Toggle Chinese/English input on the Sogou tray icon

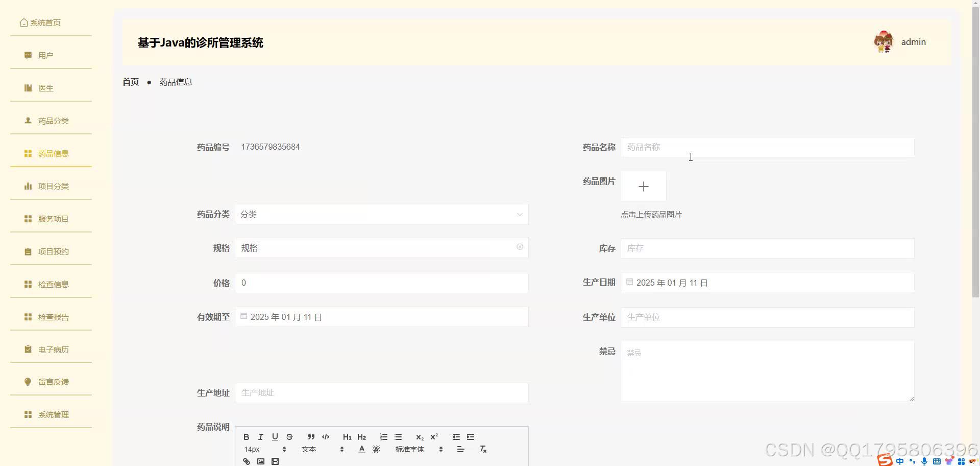click(x=900, y=461)
